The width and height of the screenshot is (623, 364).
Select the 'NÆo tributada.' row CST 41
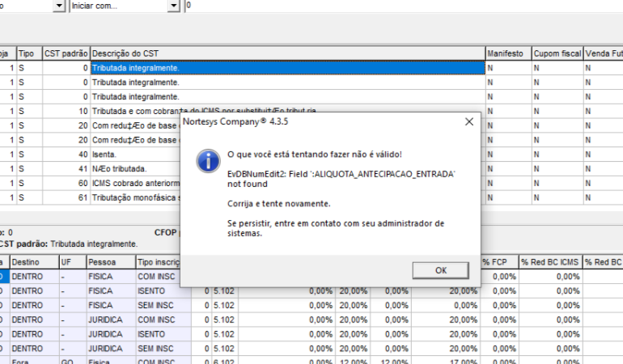(135, 169)
